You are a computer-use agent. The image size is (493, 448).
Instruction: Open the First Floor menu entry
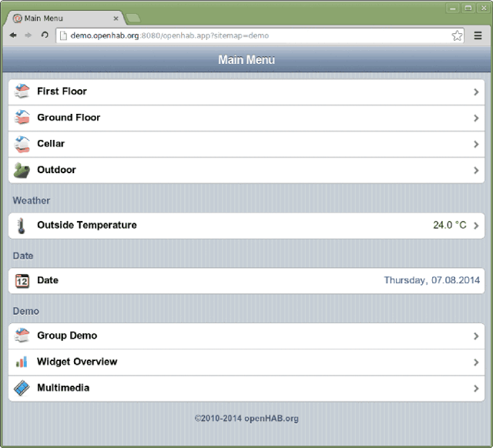246,92
